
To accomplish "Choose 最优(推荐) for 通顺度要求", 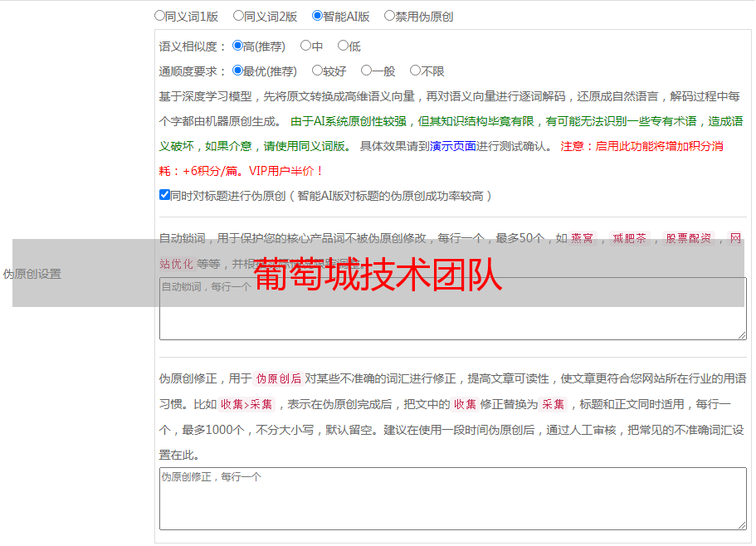I will [x=238, y=71].
